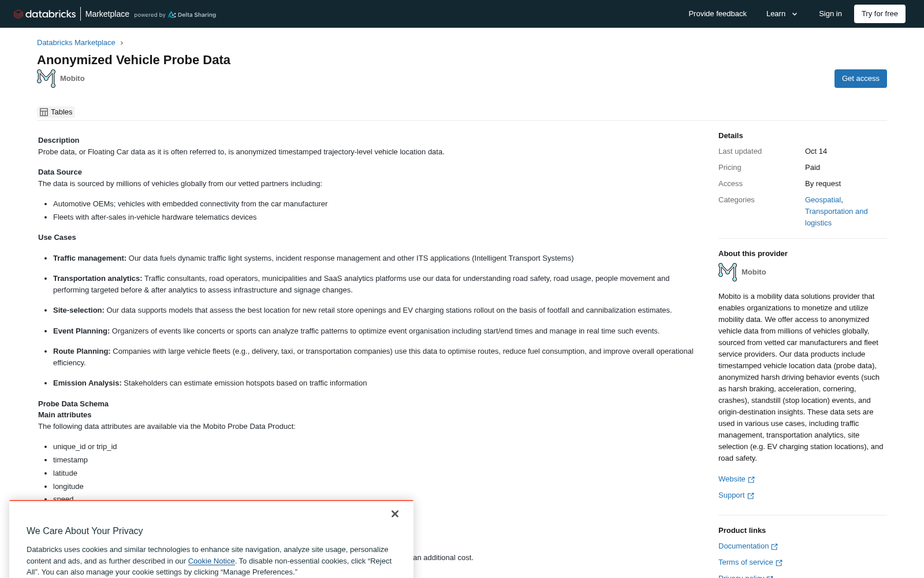Click the 'We Care About Your Privacy' heading
This screenshot has height=578, width=924.
84,531
